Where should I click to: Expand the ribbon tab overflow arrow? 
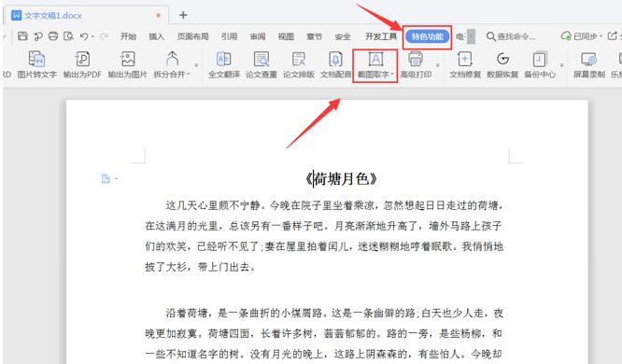(x=471, y=36)
